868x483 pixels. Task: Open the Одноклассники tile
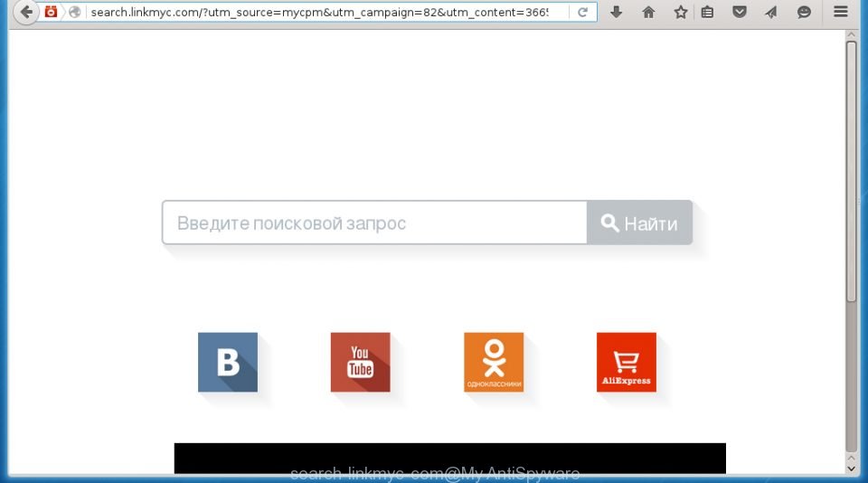click(494, 362)
